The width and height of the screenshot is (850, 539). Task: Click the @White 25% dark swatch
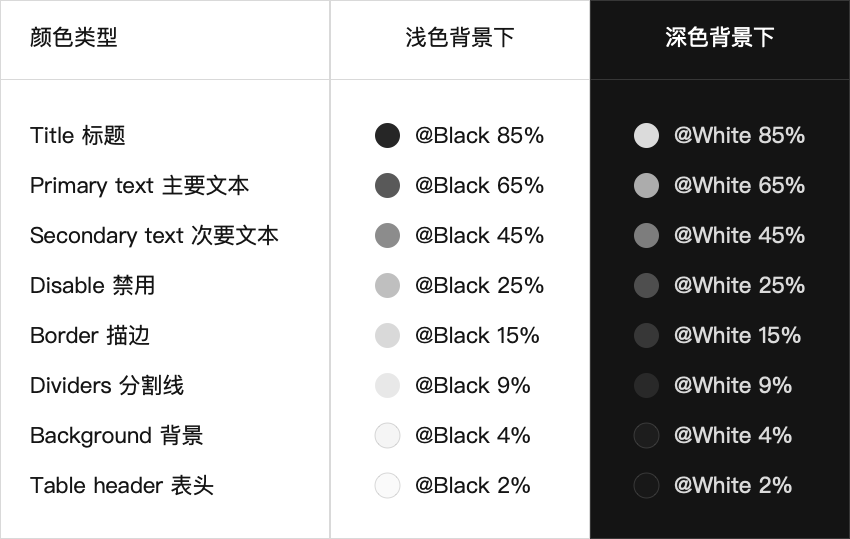point(647,285)
